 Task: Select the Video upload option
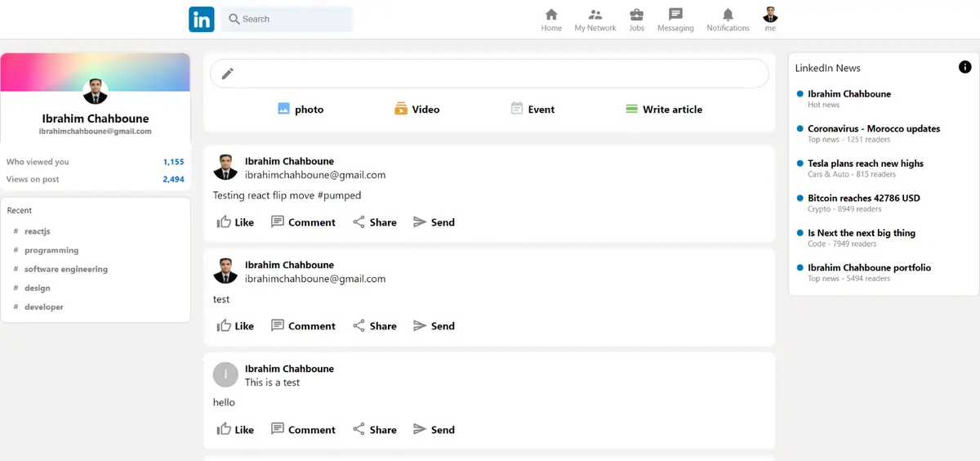click(416, 109)
